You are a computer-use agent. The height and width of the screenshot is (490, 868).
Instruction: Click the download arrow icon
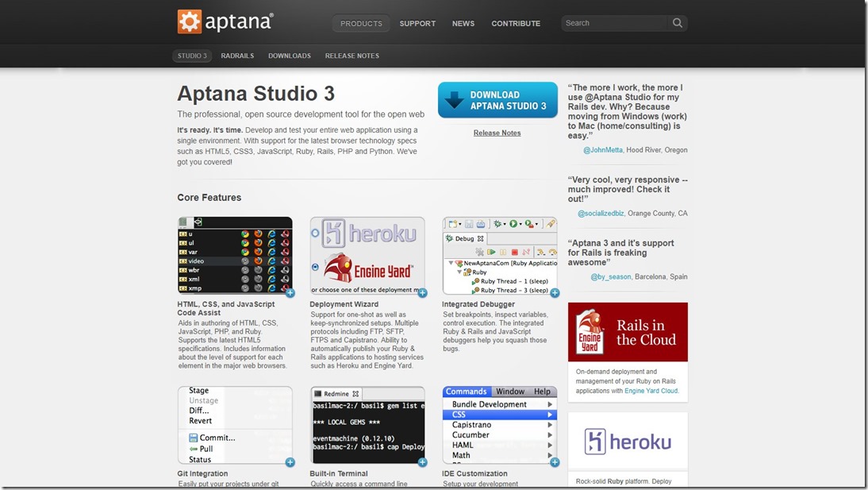[455, 100]
